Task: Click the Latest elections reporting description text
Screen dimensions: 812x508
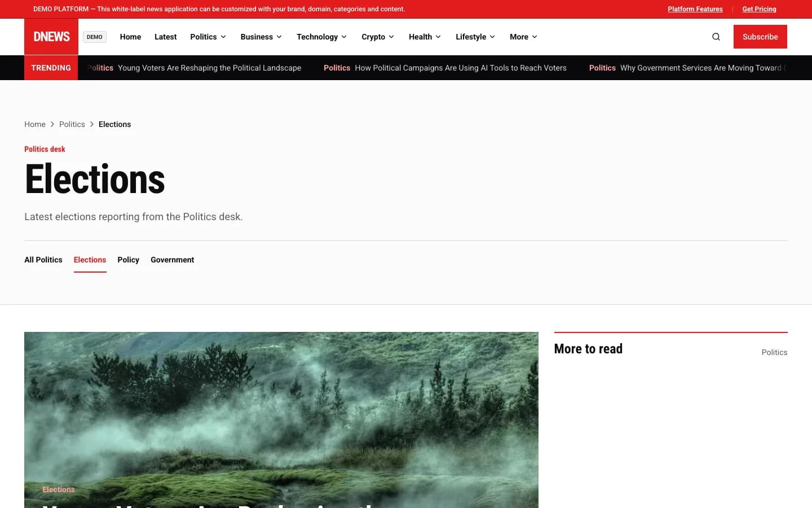Action: (134, 217)
